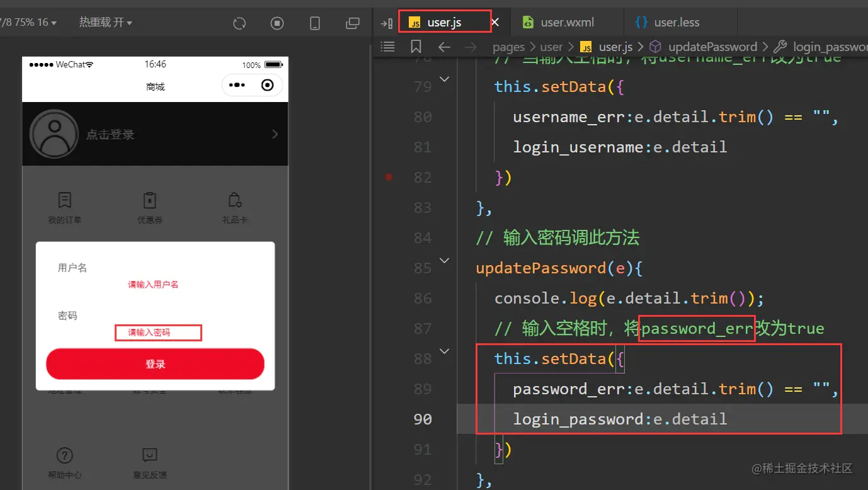Select the login_password breadcrumb item
Screen dimensions: 868x490
tap(821, 47)
